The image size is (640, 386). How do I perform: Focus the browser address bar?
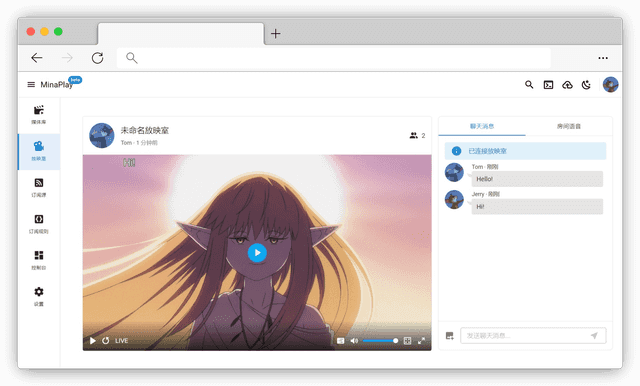pyautogui.click(x=334, y=58)
